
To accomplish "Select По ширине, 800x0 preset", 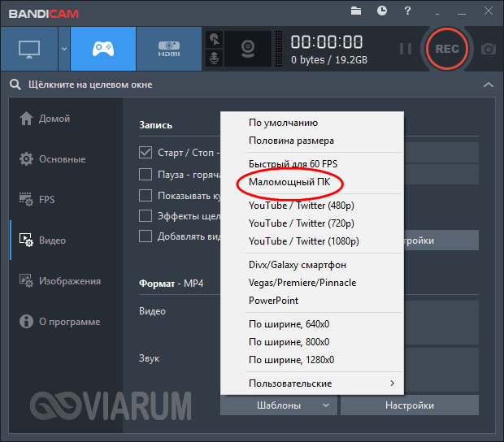I will (312, 342).
